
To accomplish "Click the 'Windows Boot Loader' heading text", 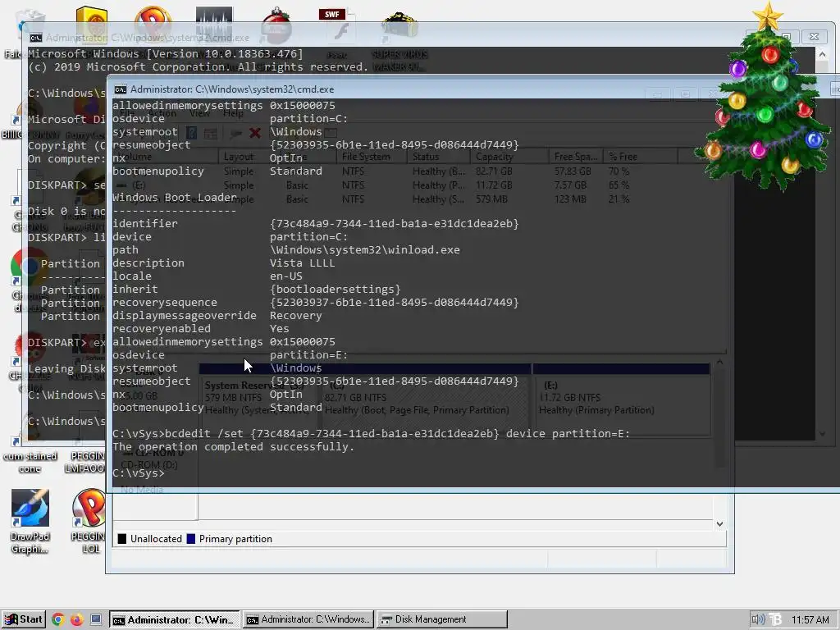I will 175,198.
